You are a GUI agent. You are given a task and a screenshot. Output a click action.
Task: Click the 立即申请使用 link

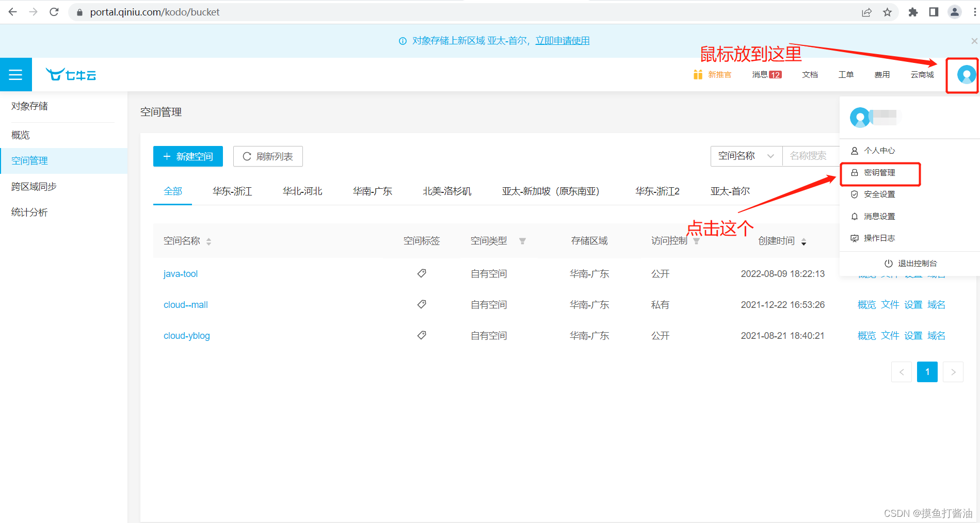click(563, 41)
